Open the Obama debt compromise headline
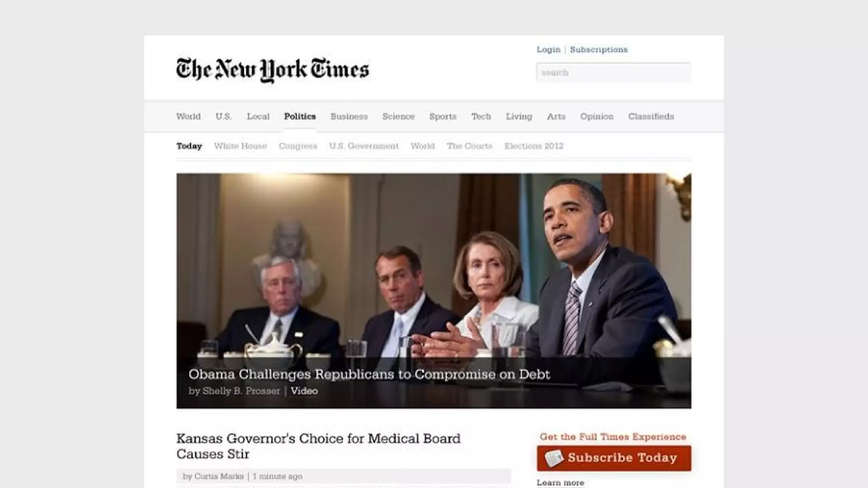The image size is (868, 488). 369,374
